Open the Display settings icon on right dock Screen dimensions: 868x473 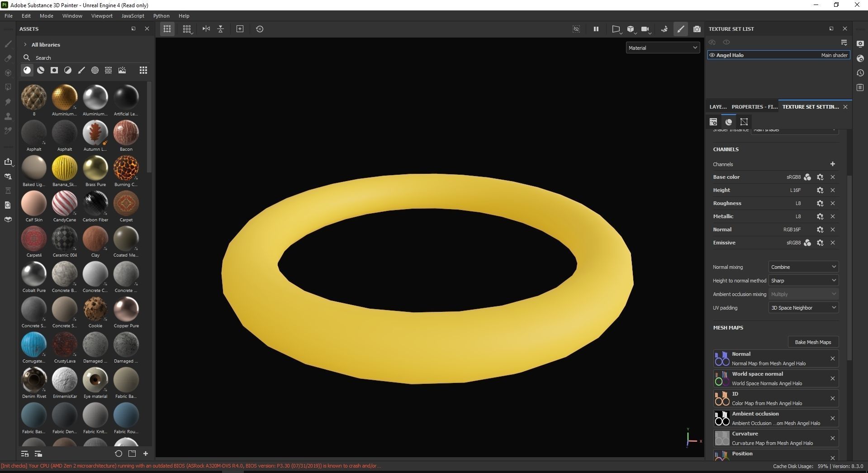tap(860, 44)
